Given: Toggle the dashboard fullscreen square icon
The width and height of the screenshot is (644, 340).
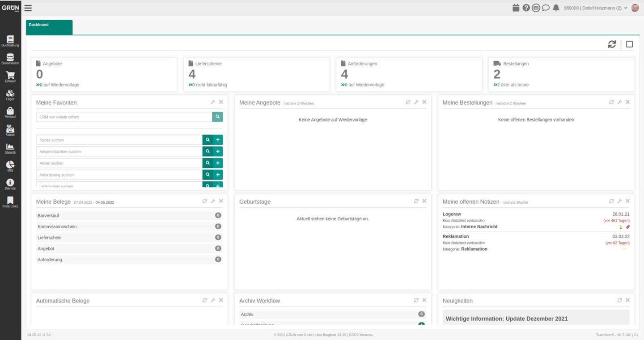Looking at the screenshot, I should click(x=629, y=44).
